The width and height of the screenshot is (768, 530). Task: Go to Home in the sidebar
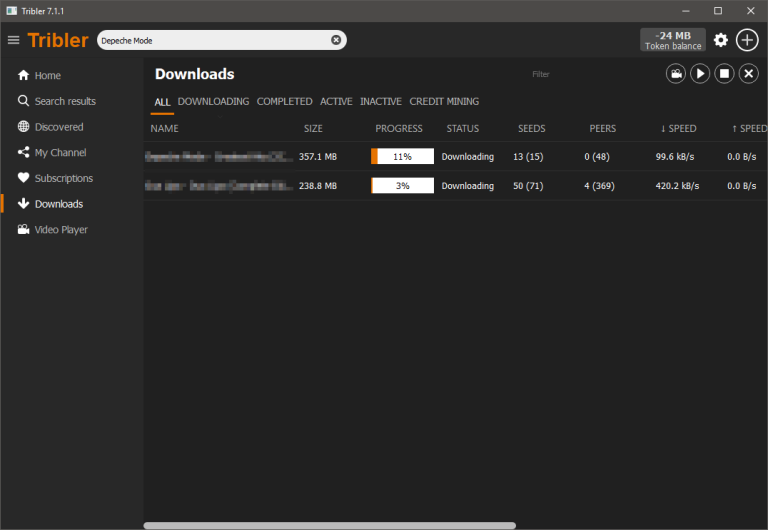[x=48, y=75]
